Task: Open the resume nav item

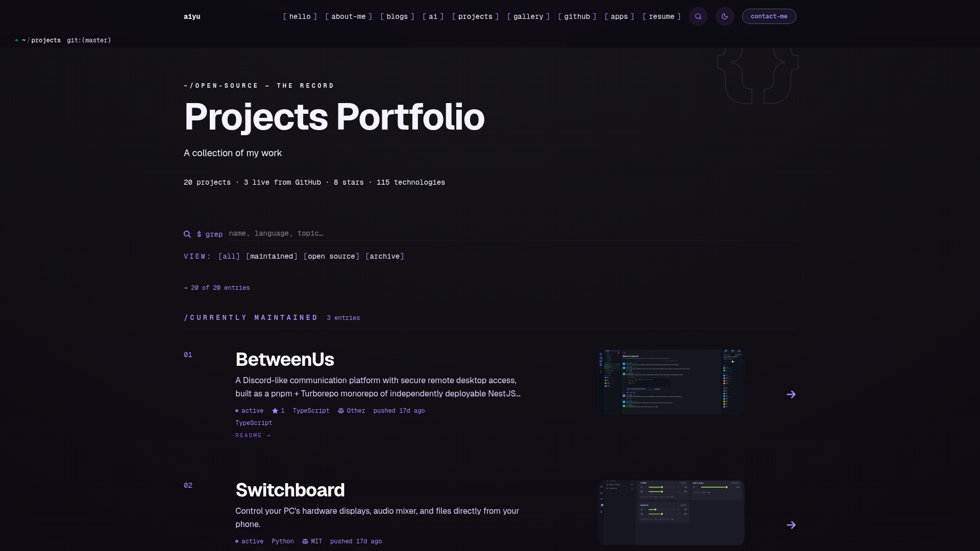Action: [x=661, y=16]
